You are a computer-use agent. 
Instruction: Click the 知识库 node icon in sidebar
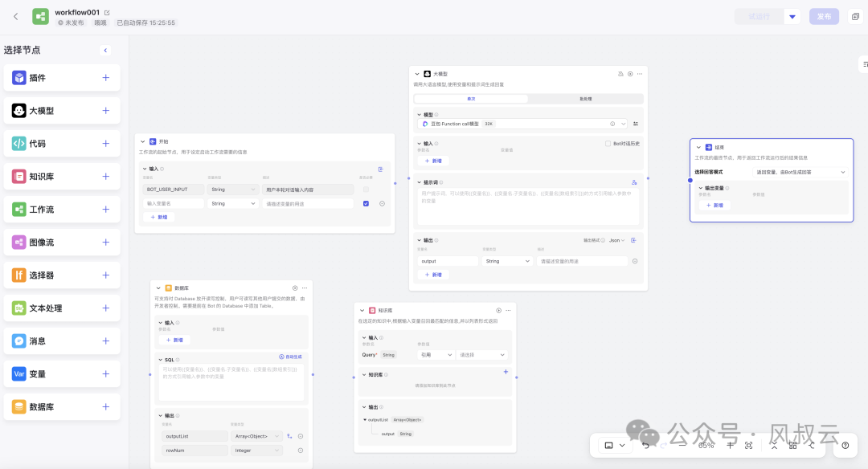tap(19, 177)
